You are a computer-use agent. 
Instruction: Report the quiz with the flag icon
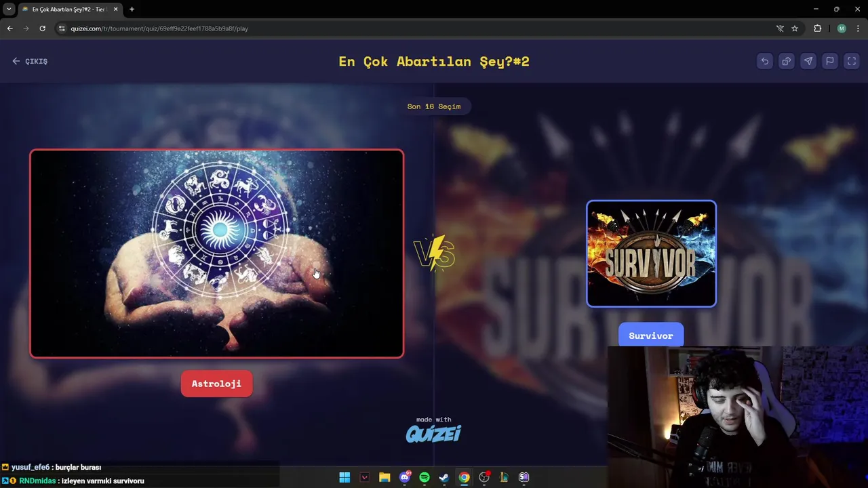tap(829, 61)
